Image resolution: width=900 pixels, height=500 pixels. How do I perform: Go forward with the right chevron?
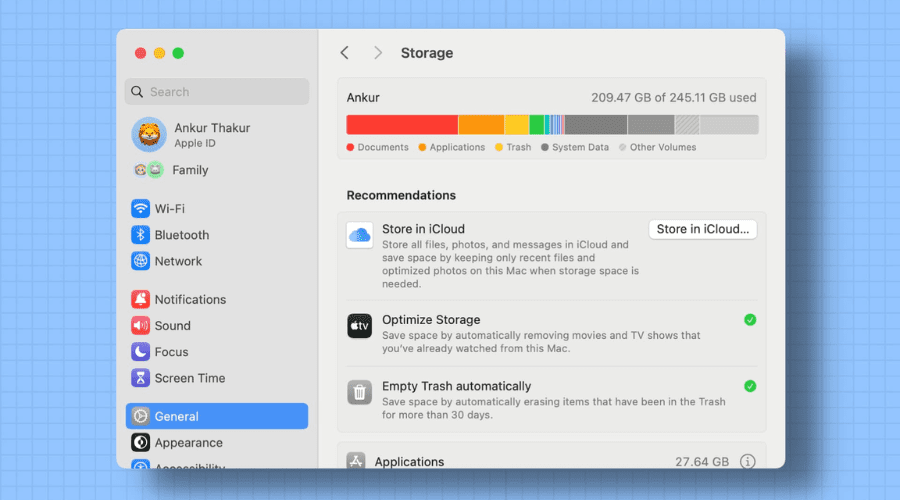click(x=378, y=53)
